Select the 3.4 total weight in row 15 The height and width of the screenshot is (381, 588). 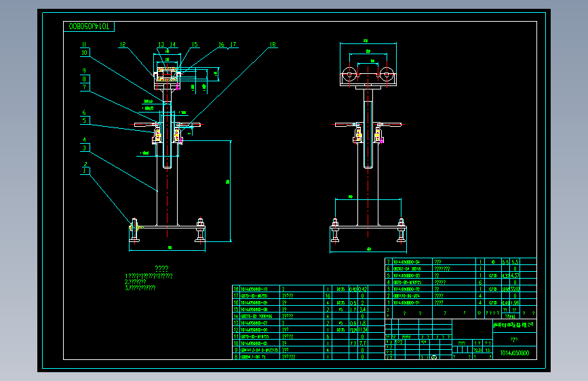362,309
